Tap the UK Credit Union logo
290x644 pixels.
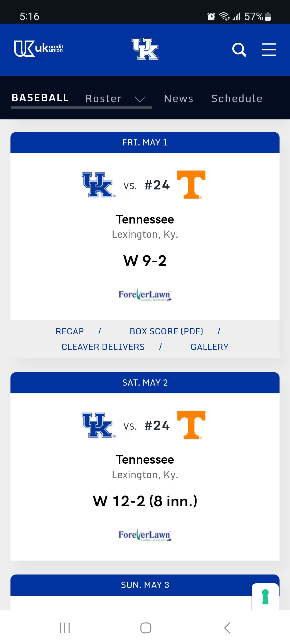pos(39,49)
